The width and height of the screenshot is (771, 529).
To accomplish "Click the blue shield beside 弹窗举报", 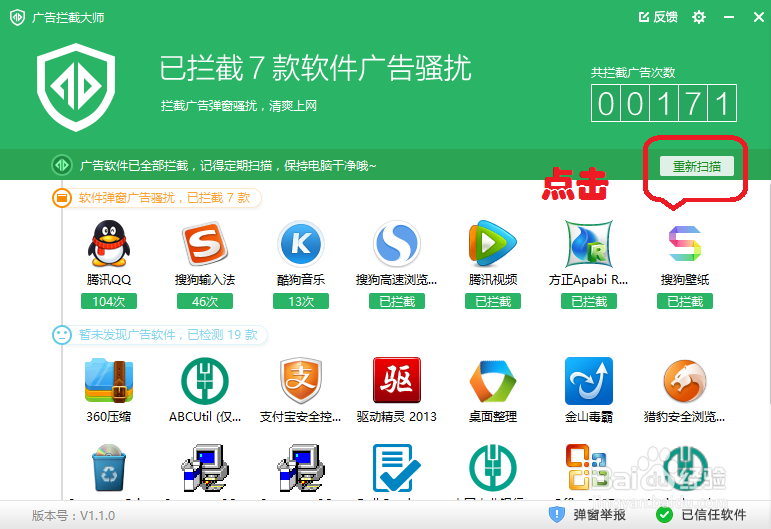I will (556, 515).
